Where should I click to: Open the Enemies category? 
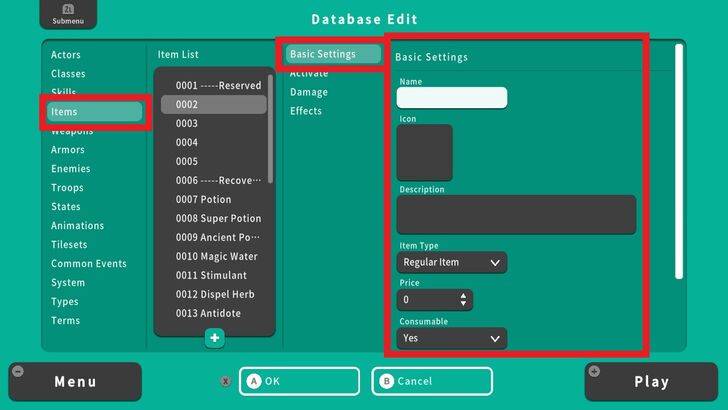tap(71, 169)
